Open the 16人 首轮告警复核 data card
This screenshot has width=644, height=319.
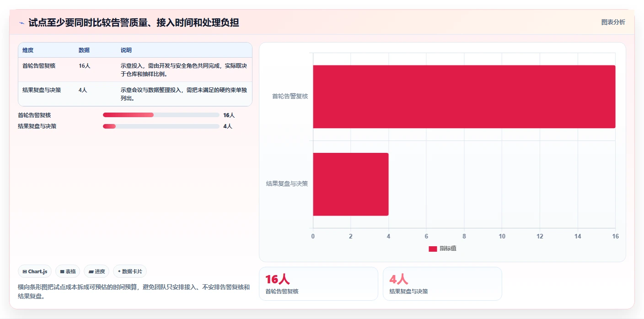[x=318, y=284]
